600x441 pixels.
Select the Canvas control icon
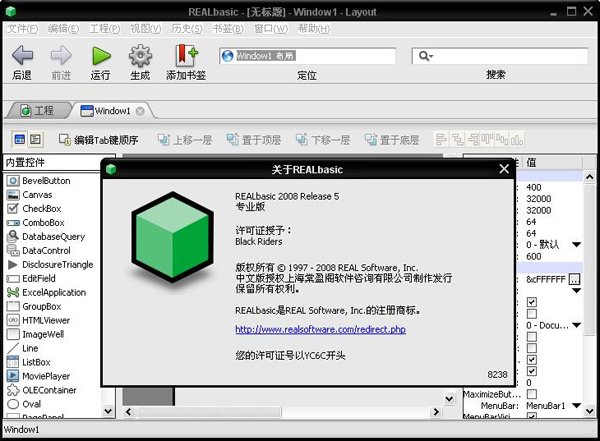[x=13, y=195]
